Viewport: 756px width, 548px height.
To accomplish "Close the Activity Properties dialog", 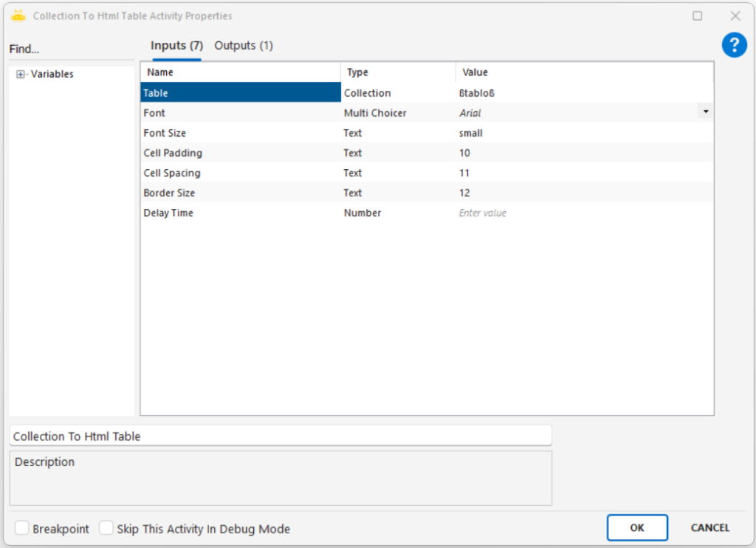I will coord(735,16).
